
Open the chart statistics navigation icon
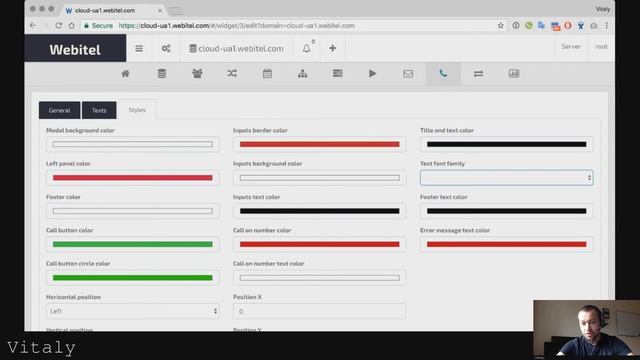click(x=514, y=73)
